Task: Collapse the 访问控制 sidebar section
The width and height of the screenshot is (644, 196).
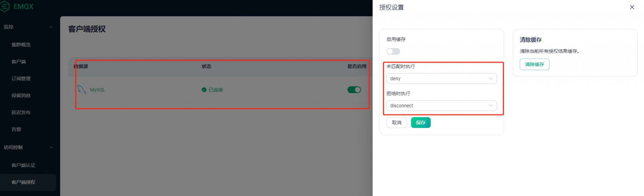Action: pyautogui.click(x=51, y=147)
